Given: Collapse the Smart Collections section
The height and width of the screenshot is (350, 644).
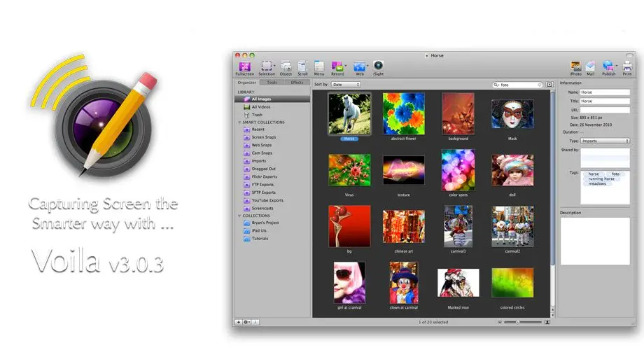Looking at the screenshot, I should point(239,122).
